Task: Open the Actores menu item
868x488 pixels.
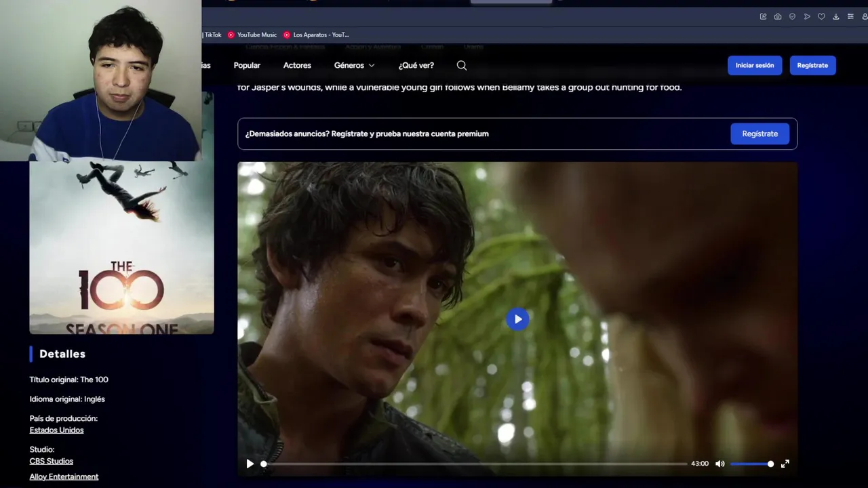Action: [297, 66]
